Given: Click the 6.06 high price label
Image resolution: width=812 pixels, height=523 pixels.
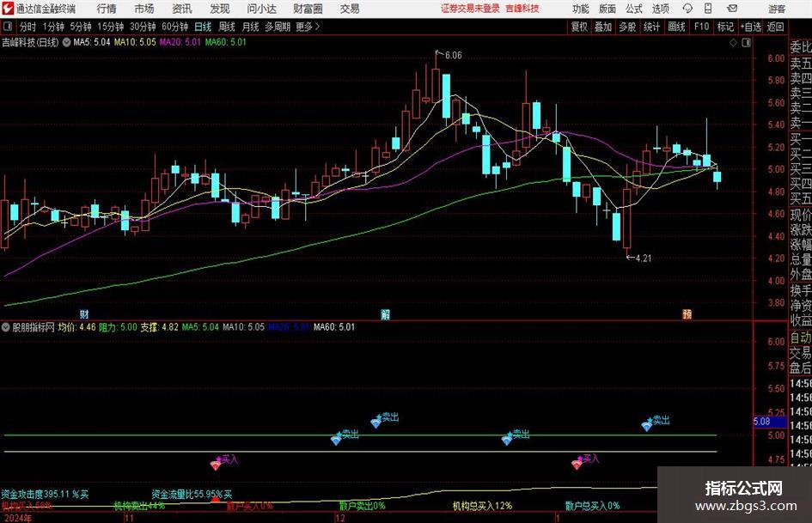Looking at the screenshot, I should [453, 56].
